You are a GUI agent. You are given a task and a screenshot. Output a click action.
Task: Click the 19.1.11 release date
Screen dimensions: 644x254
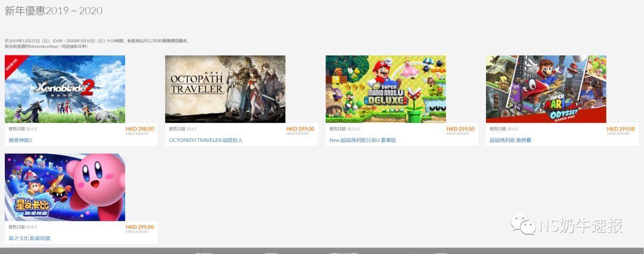[353, 129]
